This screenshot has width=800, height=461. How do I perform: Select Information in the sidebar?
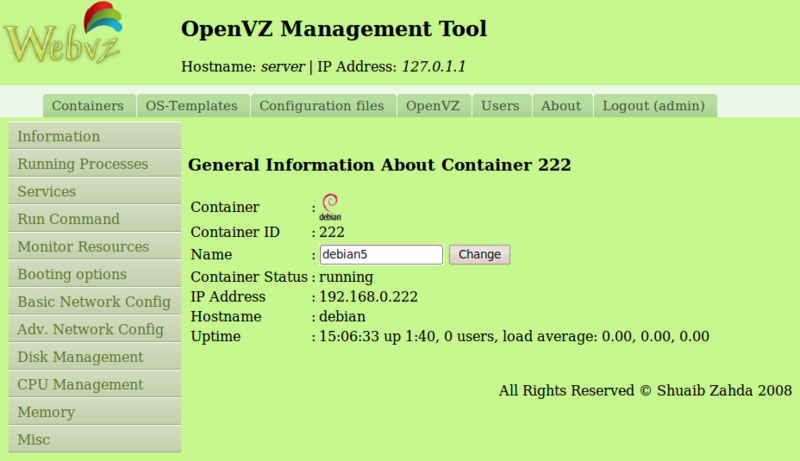[x=95, y=136]
